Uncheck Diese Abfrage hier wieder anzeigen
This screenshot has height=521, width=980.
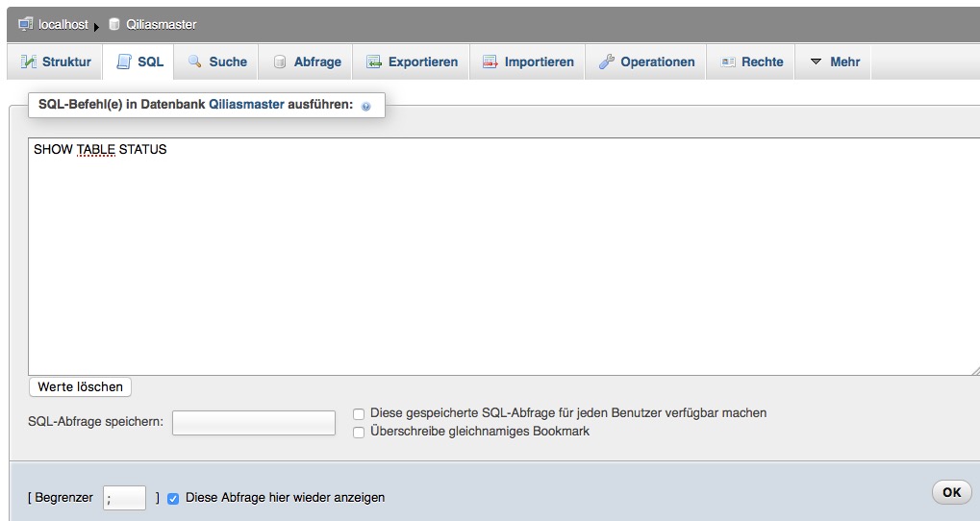click(x=173, y=498)
